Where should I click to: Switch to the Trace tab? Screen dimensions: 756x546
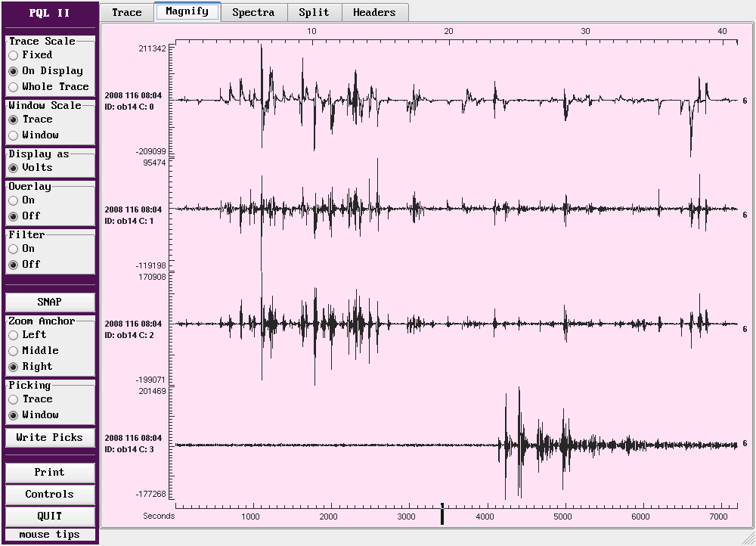[126, 12]
